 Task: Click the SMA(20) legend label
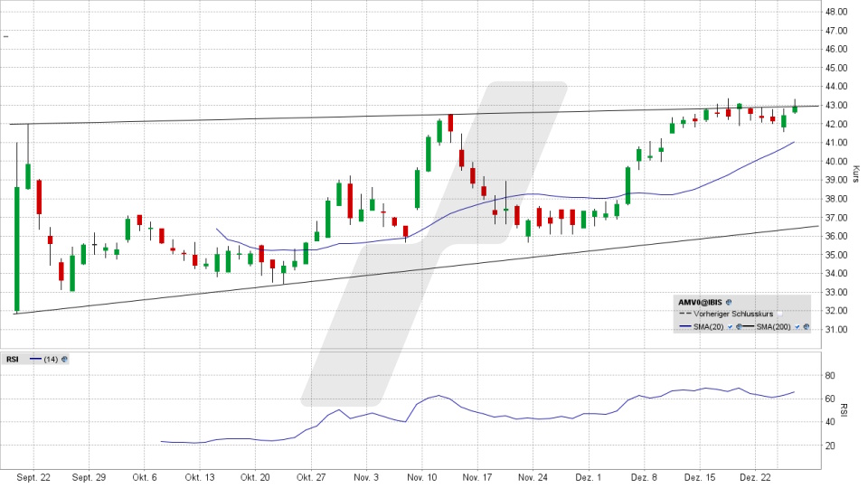(x=709, y=327)
